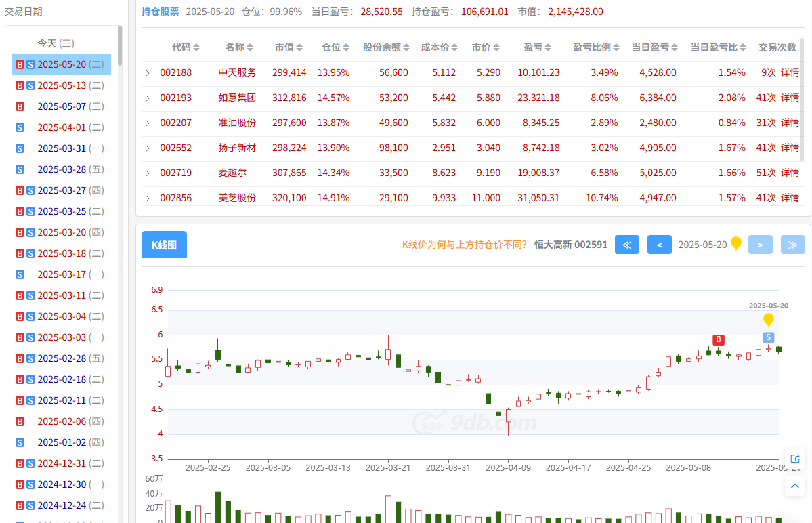Select trade date 2025-03-20
This screenshot has height=523, width=812.
coord(62,232)
